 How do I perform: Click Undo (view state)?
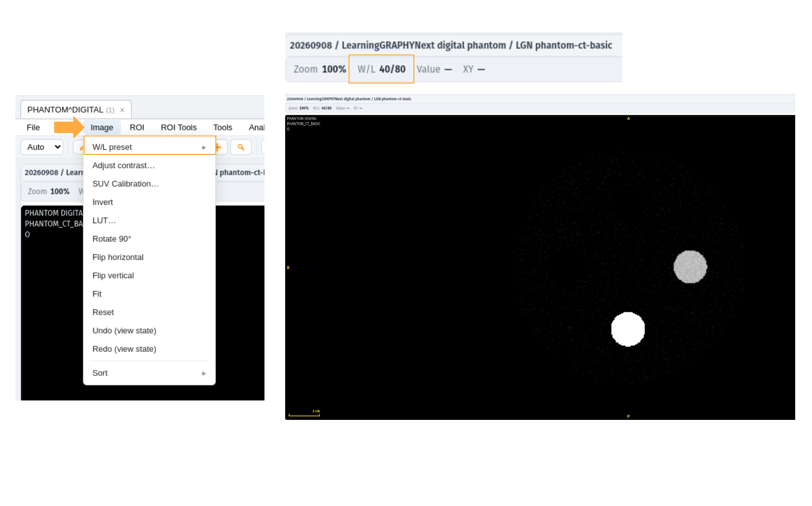pyautogui.click(x=150, y=331)
